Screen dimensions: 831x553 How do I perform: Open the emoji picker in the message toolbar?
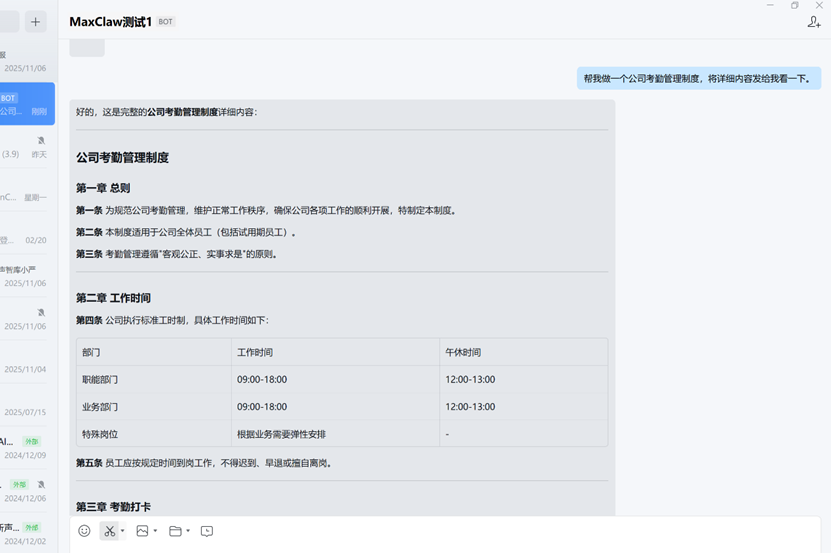point(84,531)
